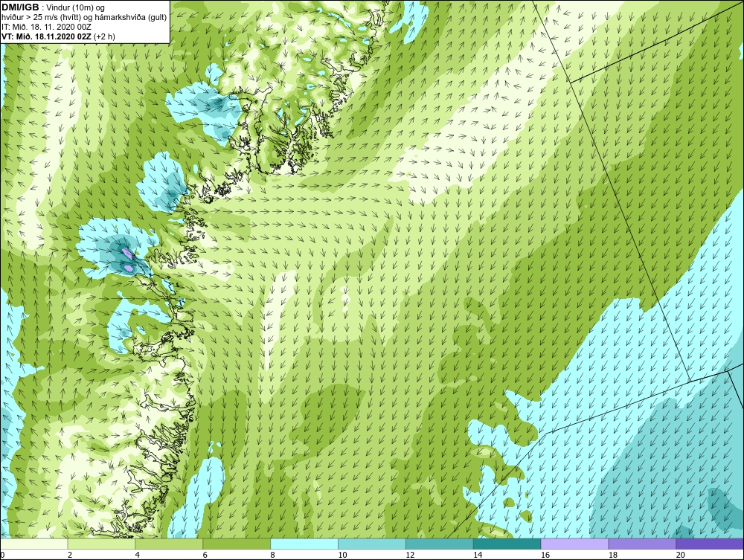Image resolution: width=744 pixels, height=560 pixels.
Task: Click the legend scale value 8
Action: pos(272,555)
